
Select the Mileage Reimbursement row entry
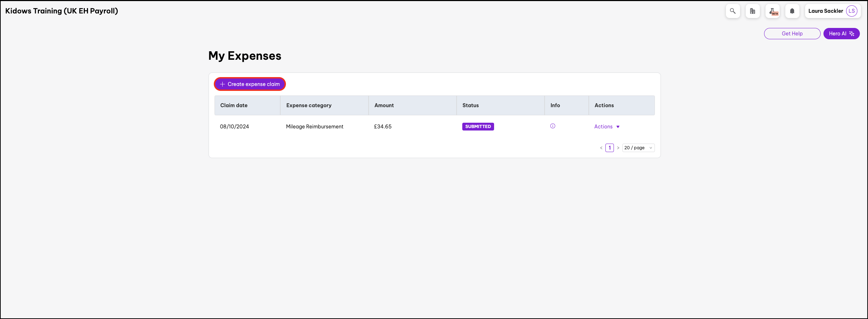point(315,127)
